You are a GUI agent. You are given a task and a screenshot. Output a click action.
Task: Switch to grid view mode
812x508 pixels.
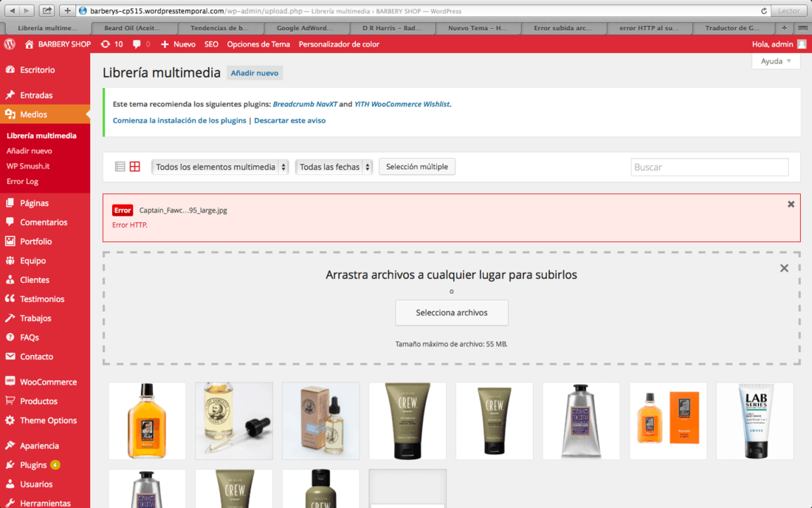click(x=134, y=166)
